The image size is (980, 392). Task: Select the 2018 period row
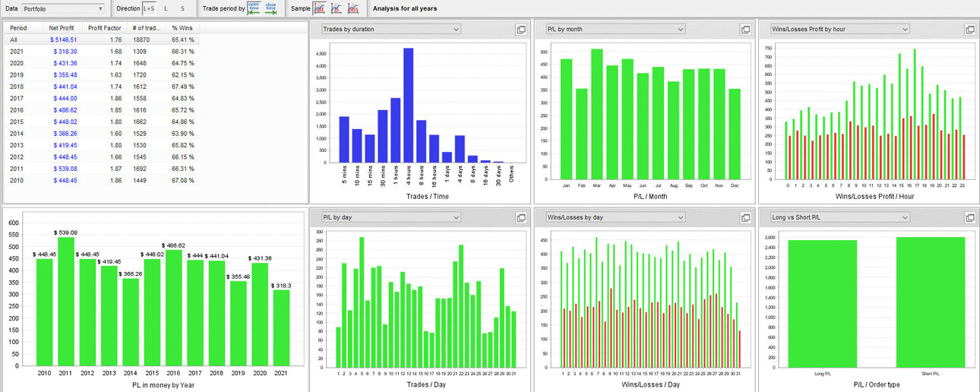click(103, 87)
